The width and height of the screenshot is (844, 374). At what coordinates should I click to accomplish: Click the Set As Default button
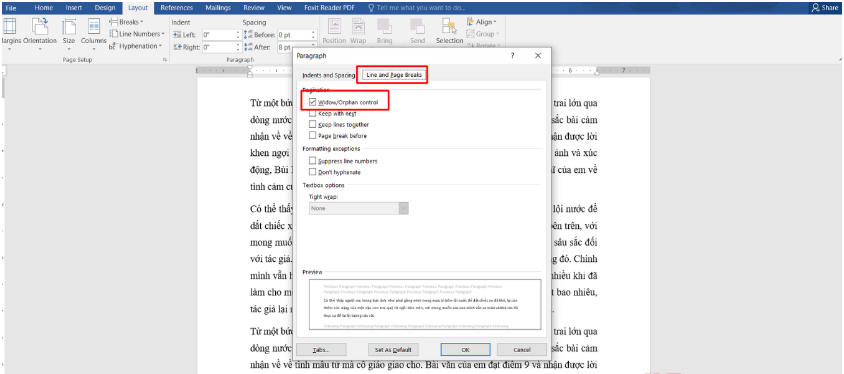pos(393,350)
